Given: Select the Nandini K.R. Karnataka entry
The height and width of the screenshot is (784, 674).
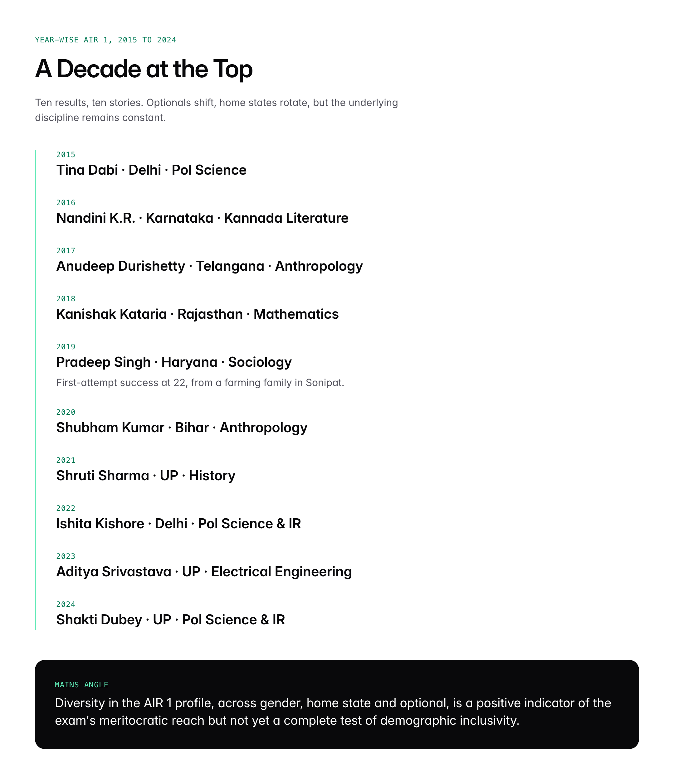Looking at the screenshot, I should click(202, 218).
